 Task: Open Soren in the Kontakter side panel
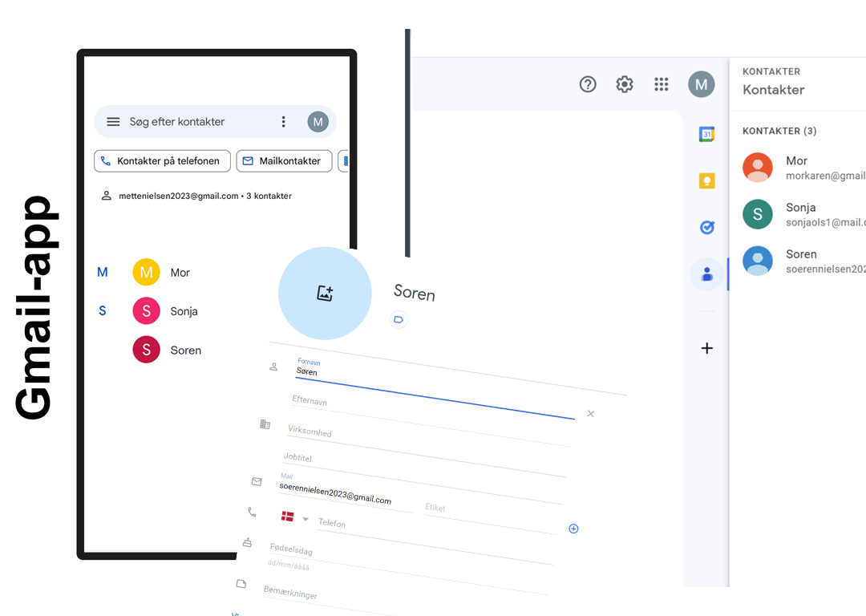coord(804,261)
